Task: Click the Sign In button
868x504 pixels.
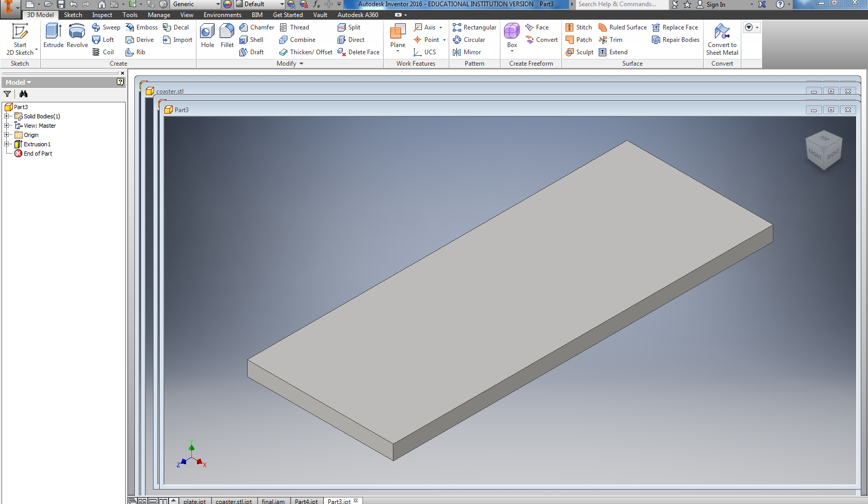Action: point(710,4)
